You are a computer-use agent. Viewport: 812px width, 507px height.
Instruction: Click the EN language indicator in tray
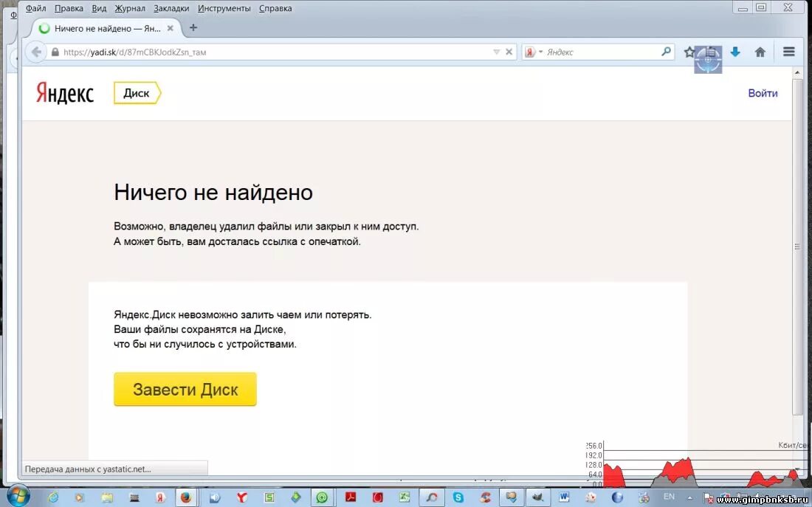(x=669, y=497)
